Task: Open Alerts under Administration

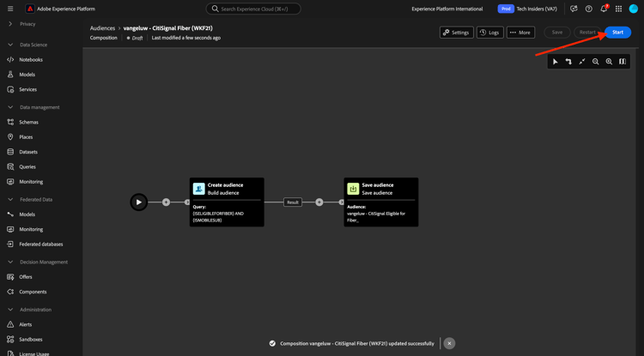Action: (25, 324)
